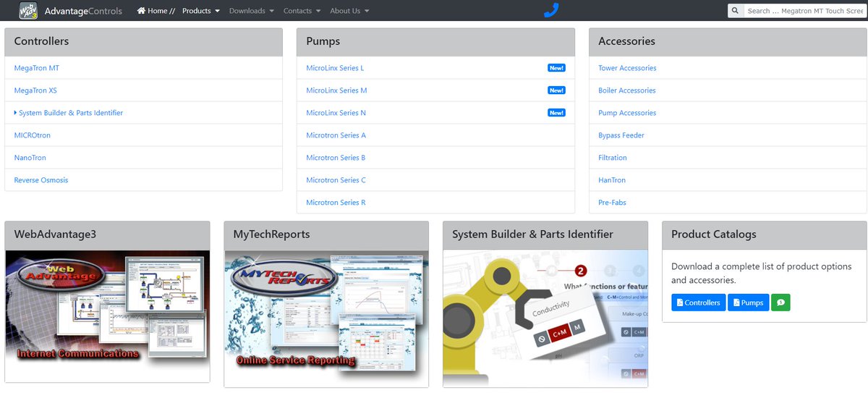Open Microtron Series B pump link
Screen dimensions: 868x393
click(x=336, y=158)
